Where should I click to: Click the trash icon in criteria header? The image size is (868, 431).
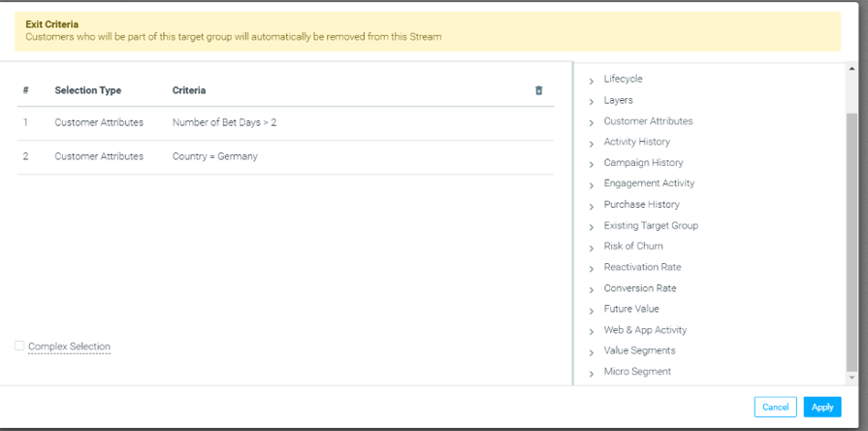(538, 90)
